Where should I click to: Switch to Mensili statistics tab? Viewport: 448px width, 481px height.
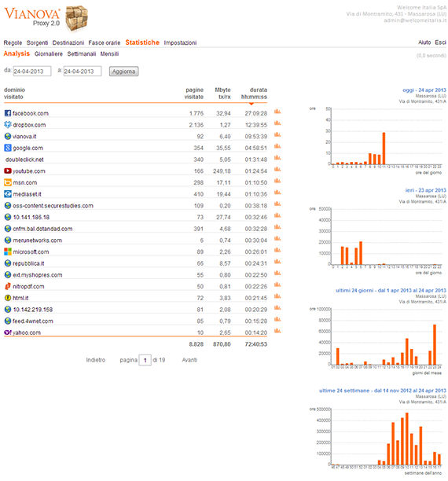click(x=109, y=54)
